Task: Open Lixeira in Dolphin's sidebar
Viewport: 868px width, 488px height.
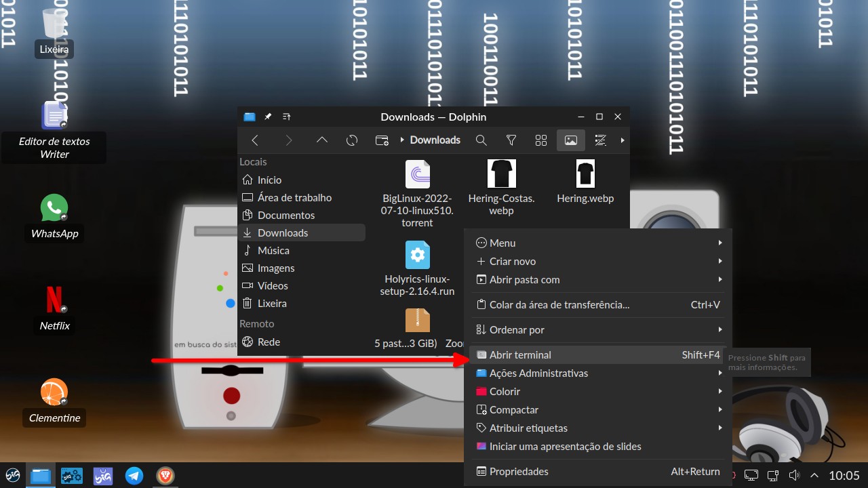Action: (302, 303)
